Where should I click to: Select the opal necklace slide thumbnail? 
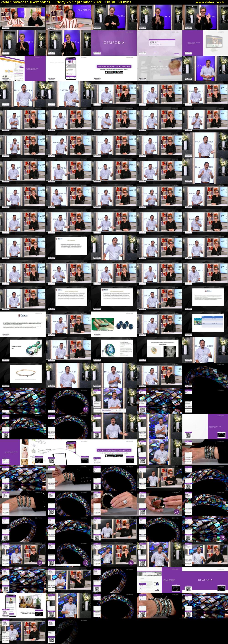click(x=23, y=350)
